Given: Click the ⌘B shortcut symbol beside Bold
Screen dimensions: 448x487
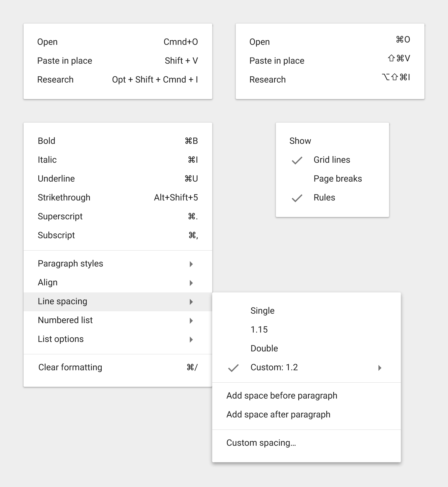Looking at the screenshot, I should point(191,141).
